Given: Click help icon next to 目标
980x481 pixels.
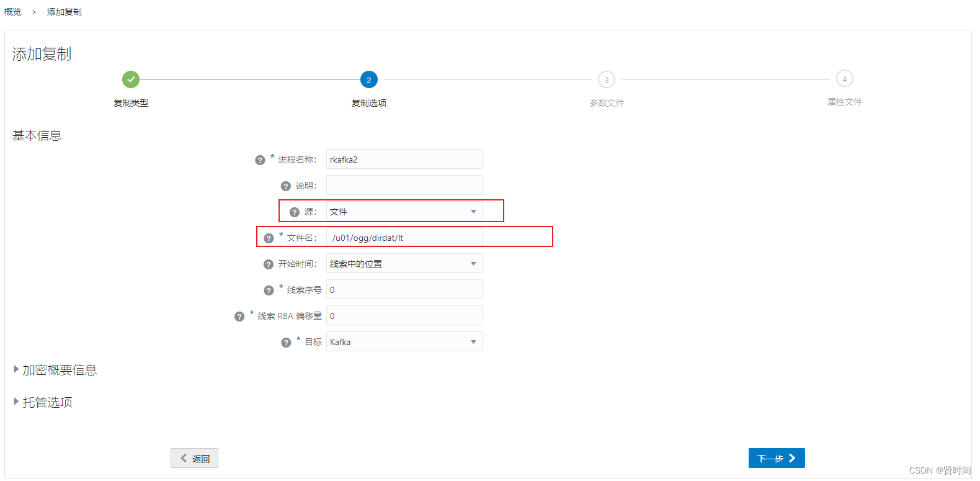Looking at the screenshot, I should (x=286, y=343).
